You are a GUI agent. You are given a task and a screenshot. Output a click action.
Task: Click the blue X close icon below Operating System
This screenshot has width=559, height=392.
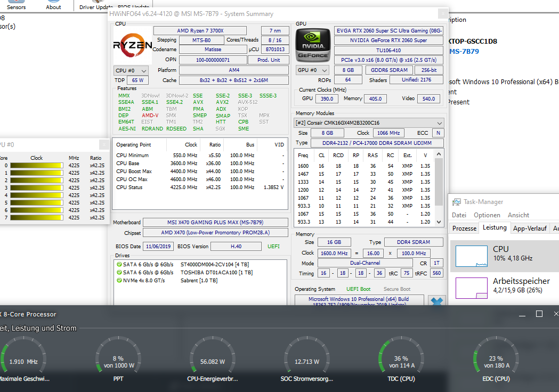436,300
